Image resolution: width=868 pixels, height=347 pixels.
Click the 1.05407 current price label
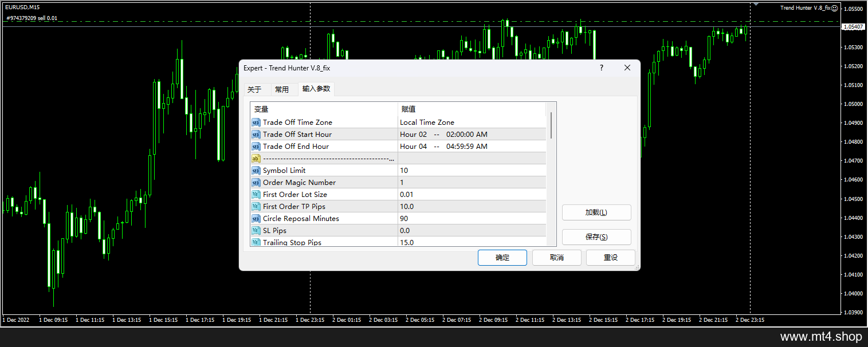coord(854,27)
